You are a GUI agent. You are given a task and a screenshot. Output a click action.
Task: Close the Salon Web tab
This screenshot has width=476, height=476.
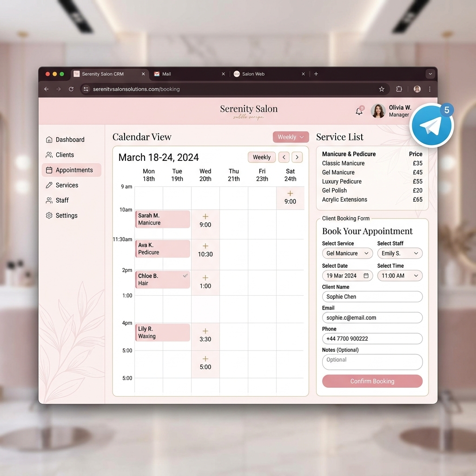(303, 74)
